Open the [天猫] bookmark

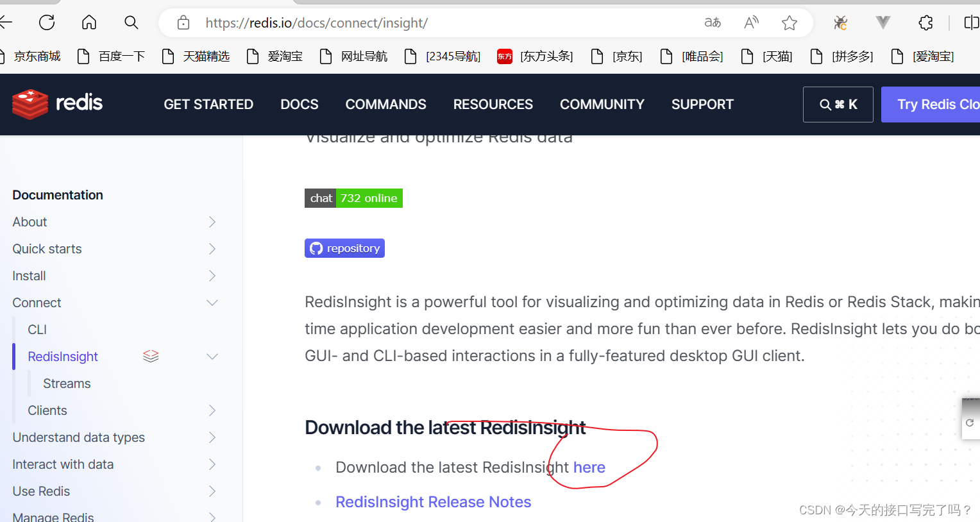tap(766, 56)
